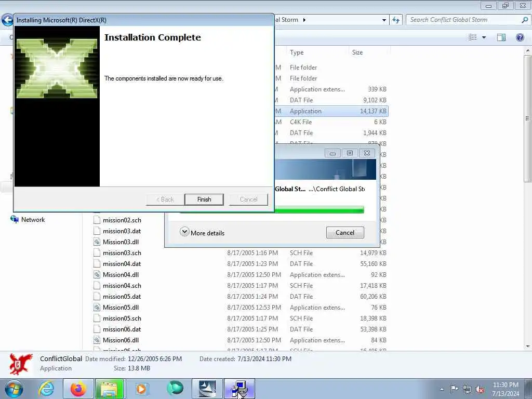Select file Mission06.dll

click(121, 340)
